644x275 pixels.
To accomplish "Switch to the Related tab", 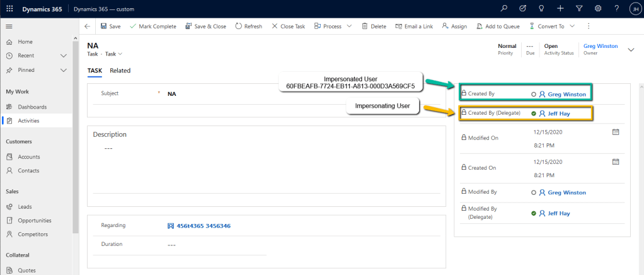I will pos(120,71).
